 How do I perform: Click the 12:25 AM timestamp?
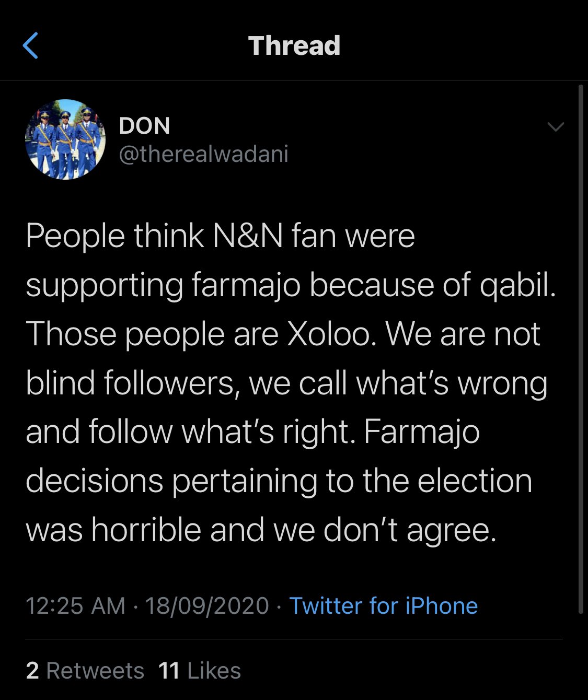(75, 606)
